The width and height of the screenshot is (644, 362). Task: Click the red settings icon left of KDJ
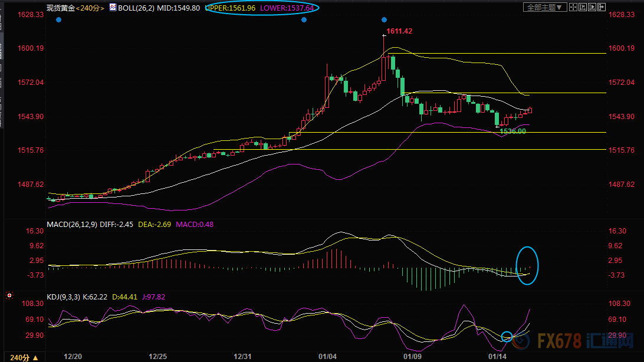(x=8, y=295)
